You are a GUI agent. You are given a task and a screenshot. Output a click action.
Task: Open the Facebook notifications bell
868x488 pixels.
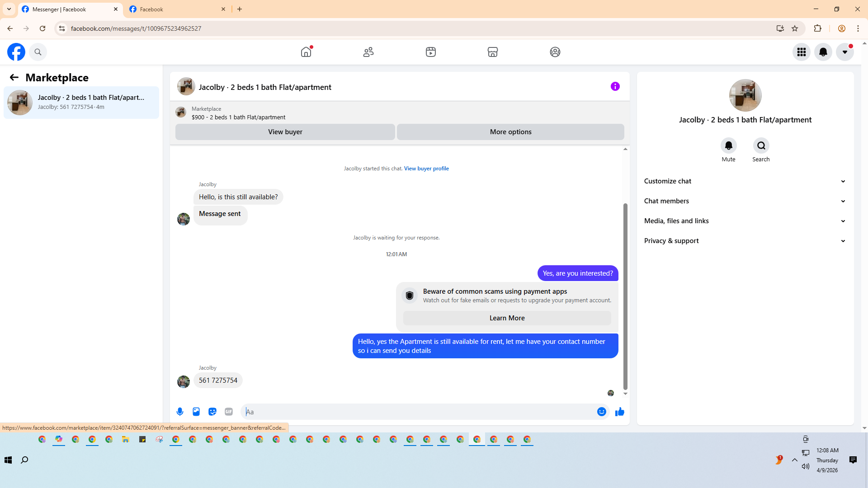(823, 52)
